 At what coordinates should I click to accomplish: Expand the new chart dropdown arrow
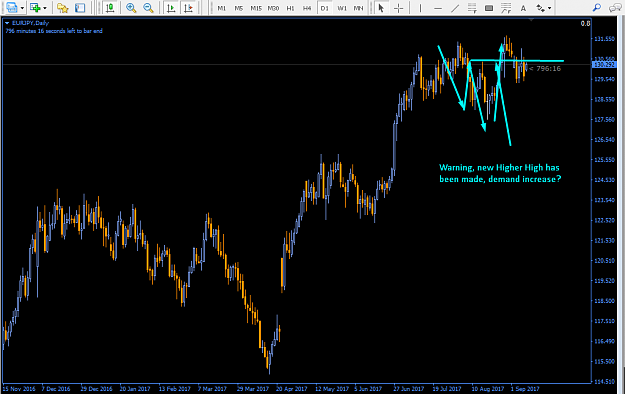(22, 8)
